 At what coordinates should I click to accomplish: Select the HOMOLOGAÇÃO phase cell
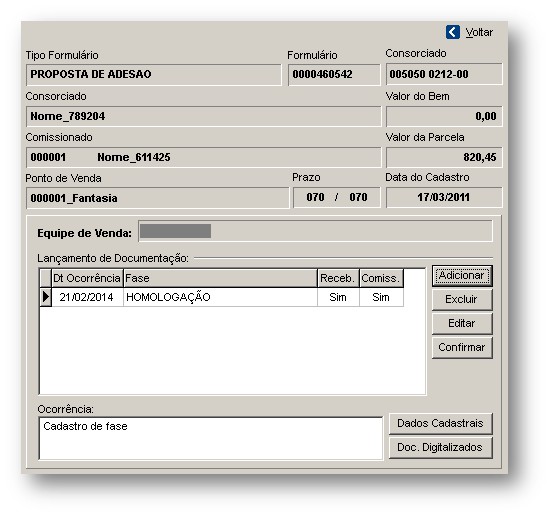pos(220,297)
